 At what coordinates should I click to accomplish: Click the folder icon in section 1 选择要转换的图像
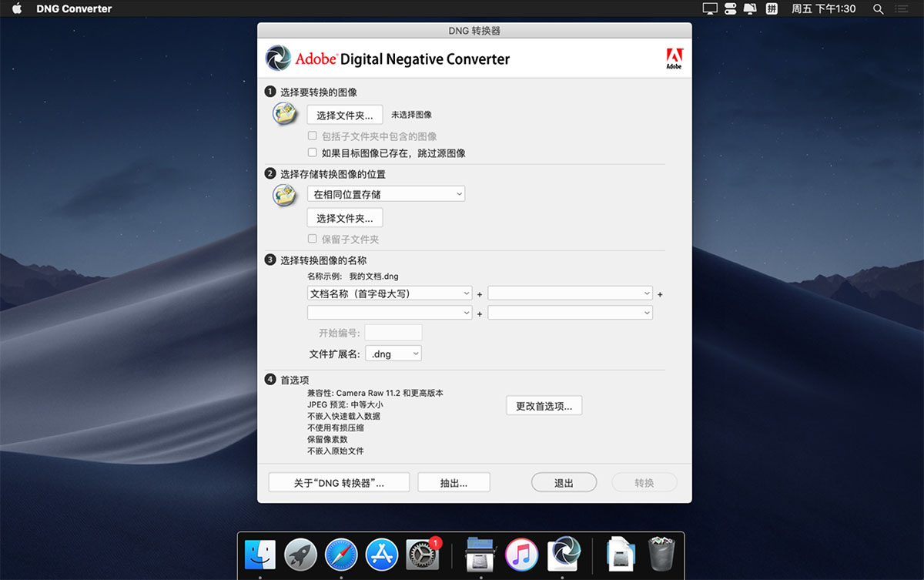click(285, 114)
